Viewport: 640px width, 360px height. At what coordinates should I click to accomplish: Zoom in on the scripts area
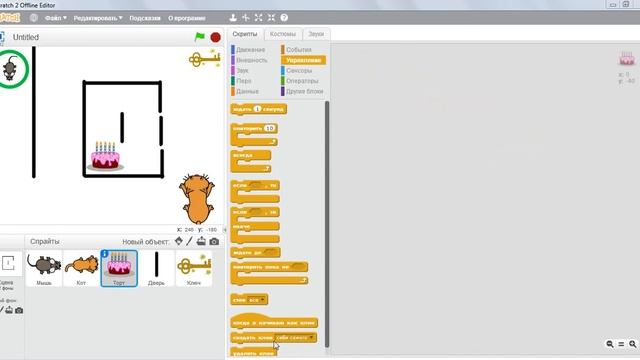point(633,344)
